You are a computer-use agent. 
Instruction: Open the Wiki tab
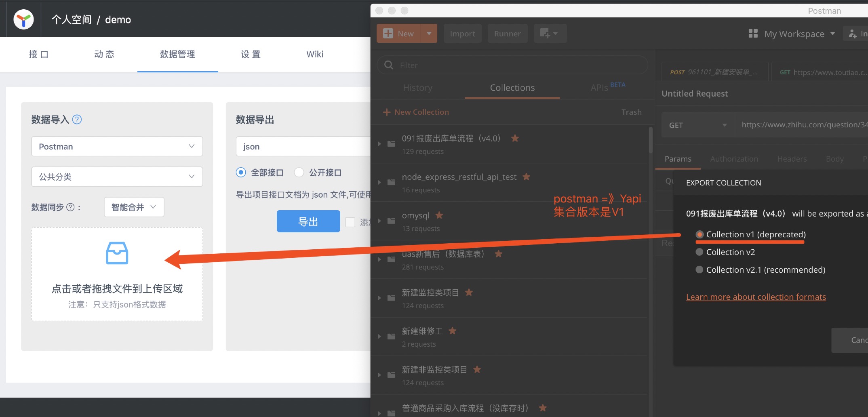point(315,54)
